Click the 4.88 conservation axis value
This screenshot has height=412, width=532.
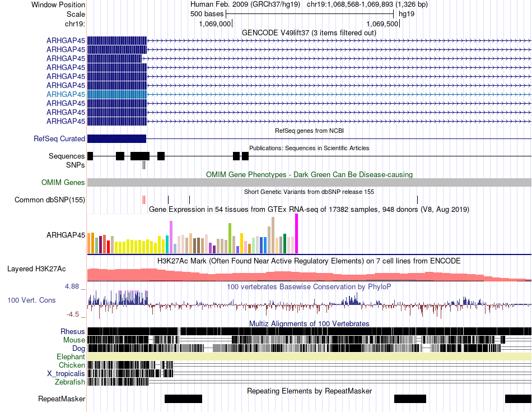(72, 286)
